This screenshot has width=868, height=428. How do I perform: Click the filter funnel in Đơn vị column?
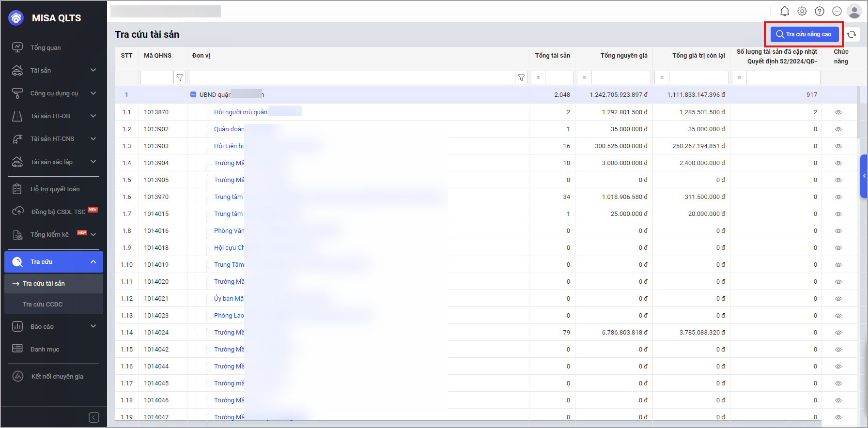click(521, 77)
